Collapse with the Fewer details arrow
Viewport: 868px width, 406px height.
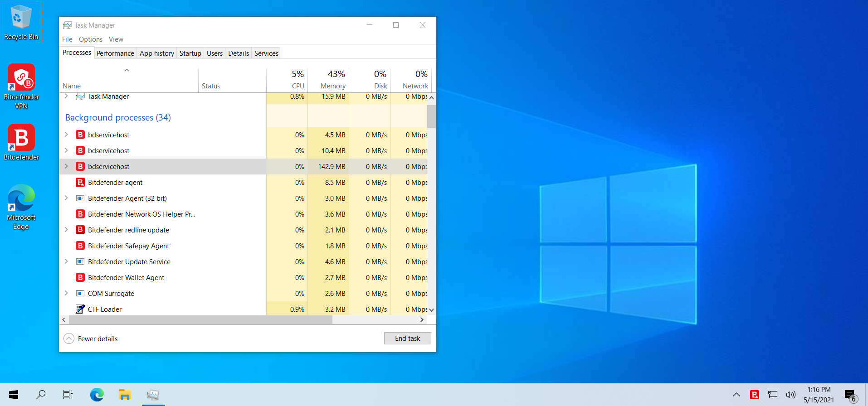69,338
